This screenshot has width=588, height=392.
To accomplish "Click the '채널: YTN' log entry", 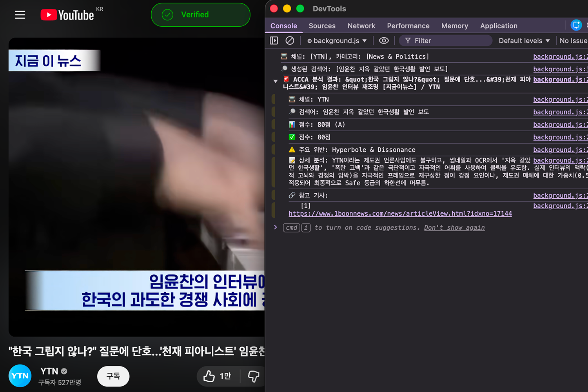I will click(314, 100).
